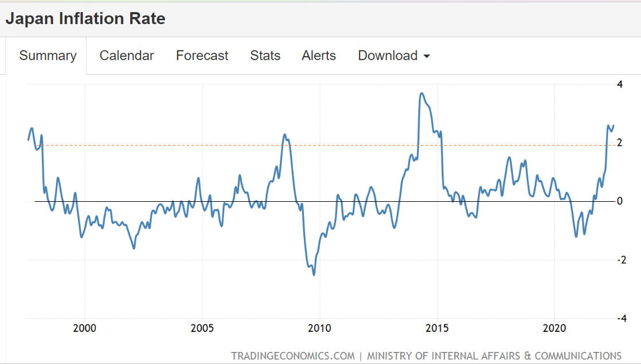Click the 2010 label on the x-axis

click(320, 328)
